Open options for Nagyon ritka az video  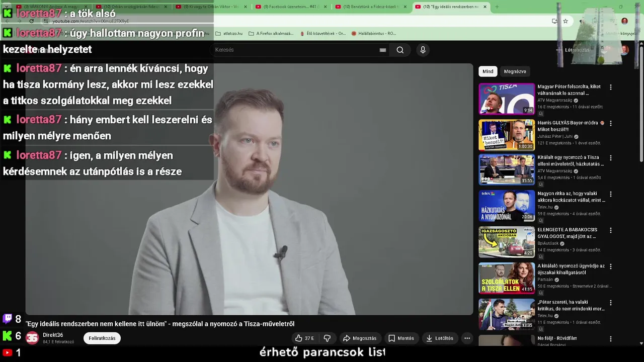(611, 194)
